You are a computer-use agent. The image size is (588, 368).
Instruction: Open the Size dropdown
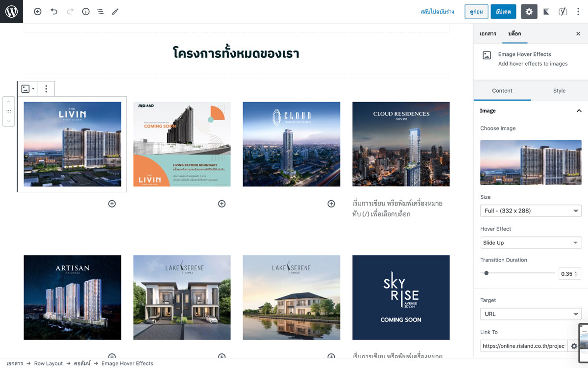pyautogui.click(x=531, y=210)
